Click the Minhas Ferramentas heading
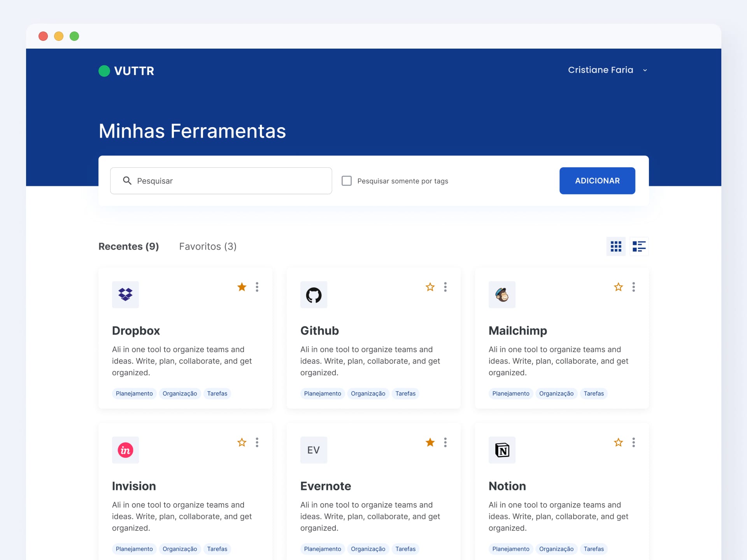The height and width of the screenshot is (560, 747). [x=192, y=131]
